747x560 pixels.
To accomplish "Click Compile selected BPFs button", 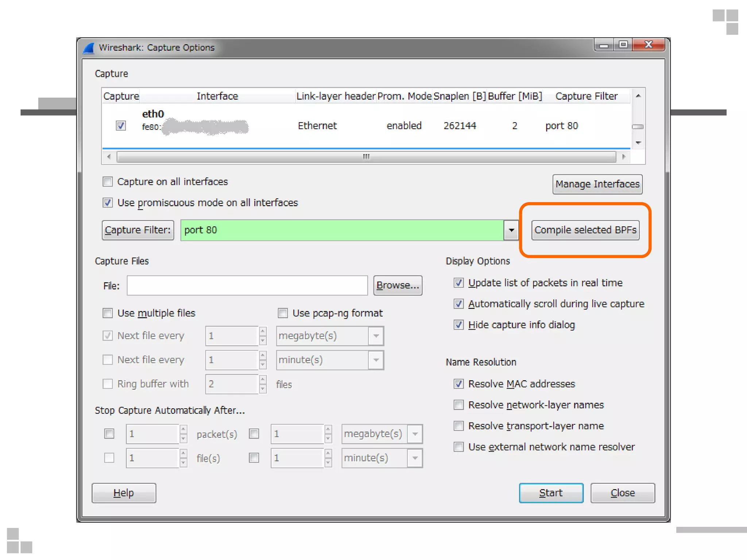I will 585,230.
